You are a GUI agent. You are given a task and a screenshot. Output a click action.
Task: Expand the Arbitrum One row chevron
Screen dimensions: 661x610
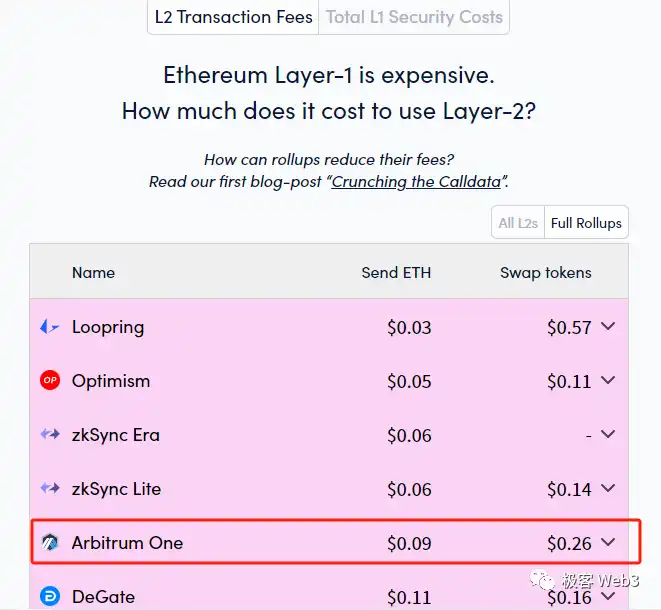[608, 543]
